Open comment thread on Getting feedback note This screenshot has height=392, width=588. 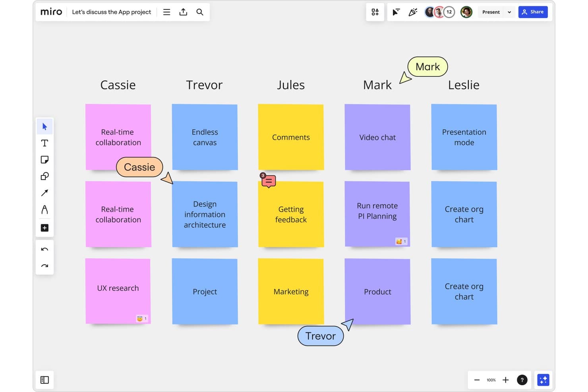click(268, 181)
